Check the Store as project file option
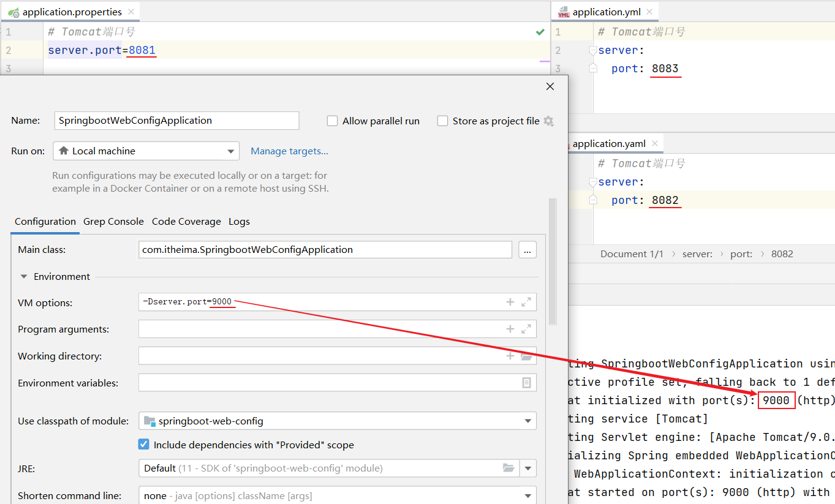Viewport: 835px width, 504px height. click(x=443, y=121)
